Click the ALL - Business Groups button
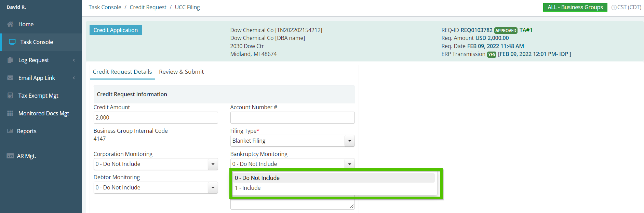 tap(575, 7)
